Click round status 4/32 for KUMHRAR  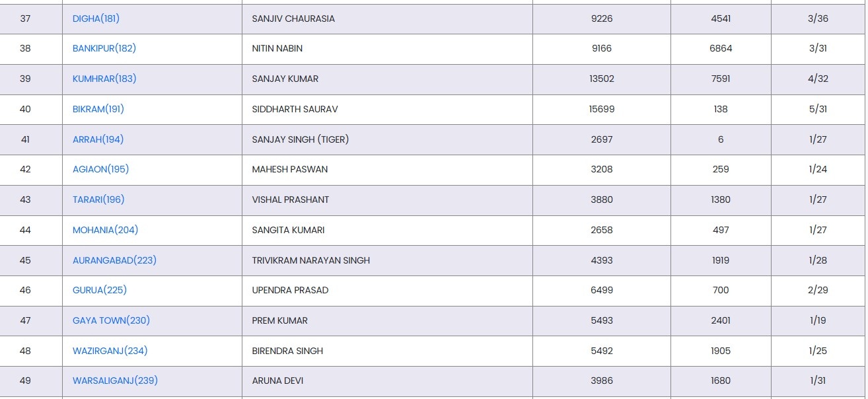pyautogui.click(x=818, y=79)
